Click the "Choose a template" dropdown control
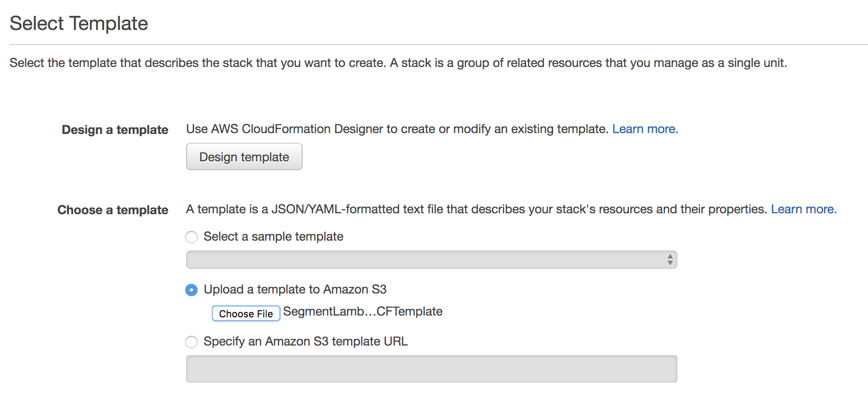Screen dimensions: 868x409 (x=431, y=260)
